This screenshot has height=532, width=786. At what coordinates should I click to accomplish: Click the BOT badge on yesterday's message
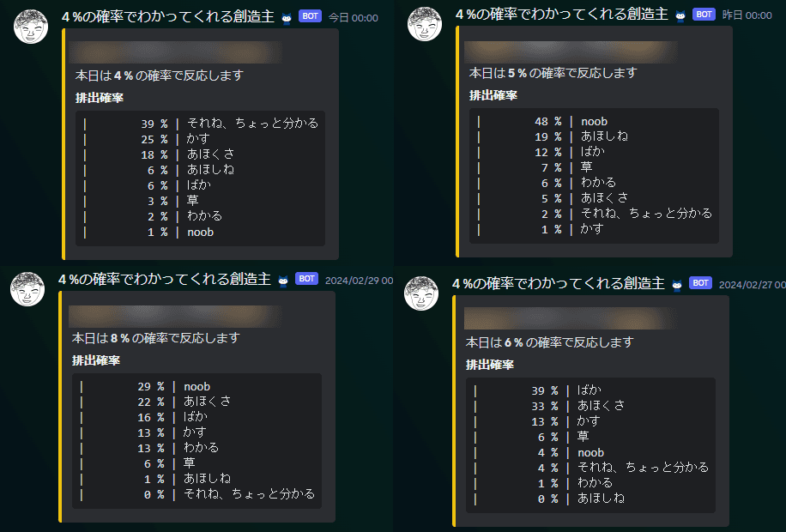coord(704,15)
